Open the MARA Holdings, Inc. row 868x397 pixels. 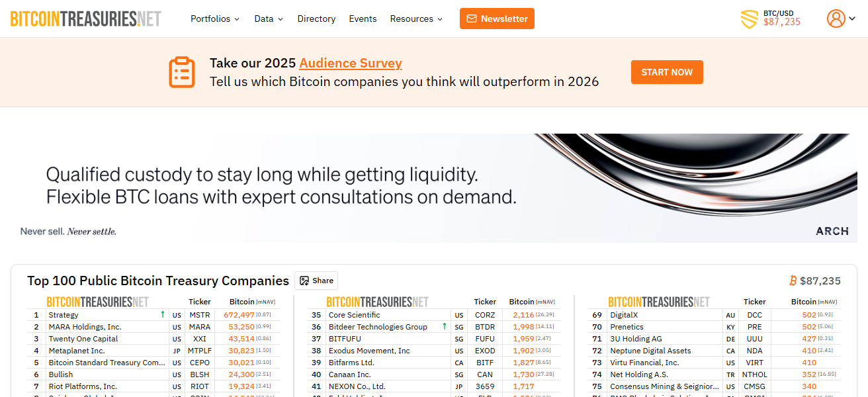(85, 327)
